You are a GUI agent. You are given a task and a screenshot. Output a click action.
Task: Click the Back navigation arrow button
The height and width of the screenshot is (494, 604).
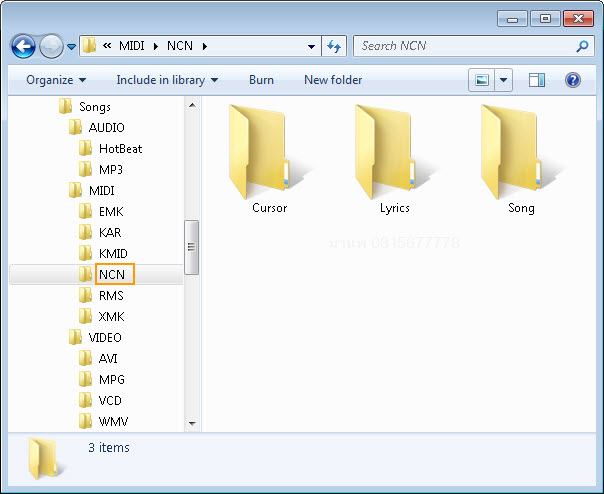[24, 46]
